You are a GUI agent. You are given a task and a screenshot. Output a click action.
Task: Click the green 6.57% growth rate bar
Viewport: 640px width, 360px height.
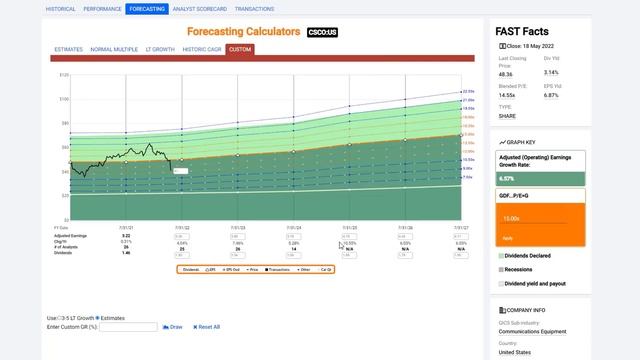540,179
